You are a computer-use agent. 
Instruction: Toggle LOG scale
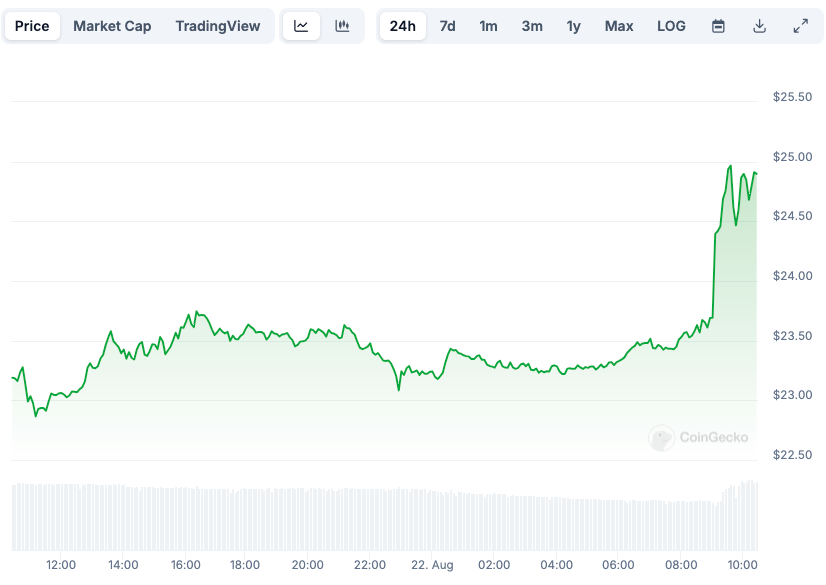[671, 26]
